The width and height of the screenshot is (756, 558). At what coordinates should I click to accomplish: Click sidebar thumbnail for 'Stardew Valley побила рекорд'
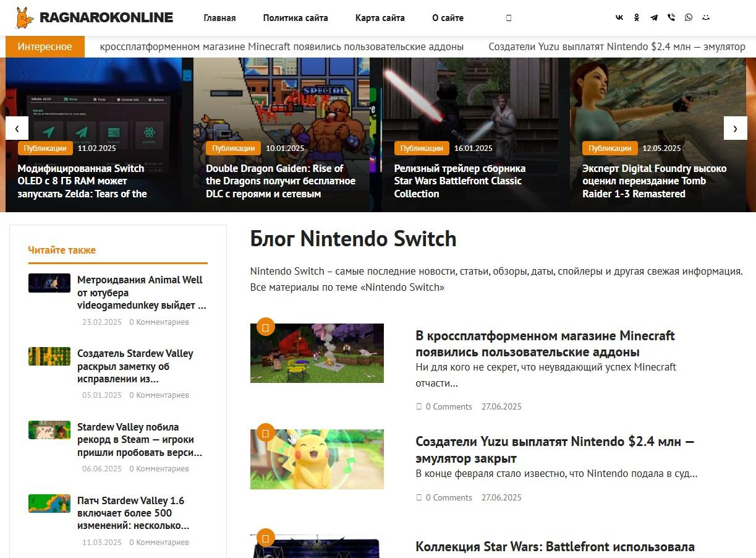(x=49, y=430)
